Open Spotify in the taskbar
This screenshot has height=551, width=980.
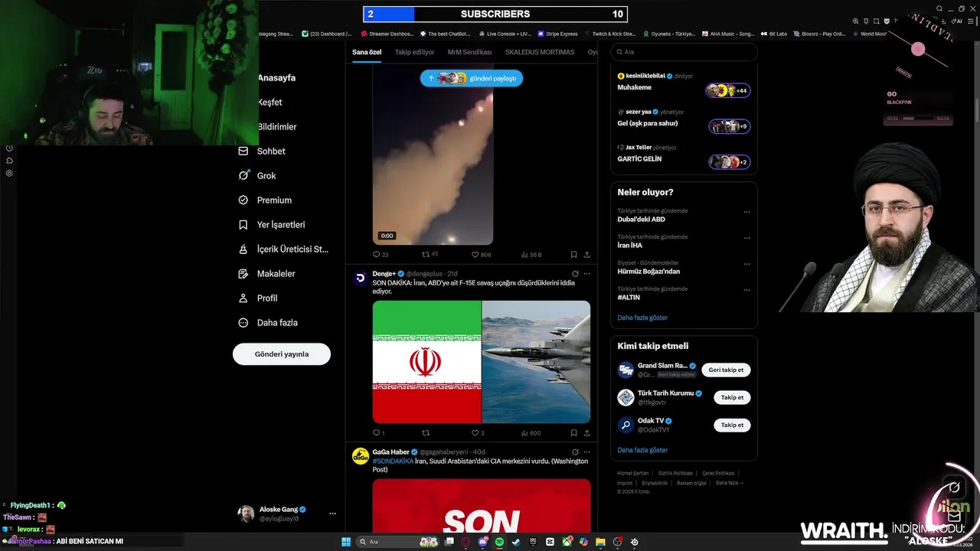pyautogui.click(x=499, y=542)
